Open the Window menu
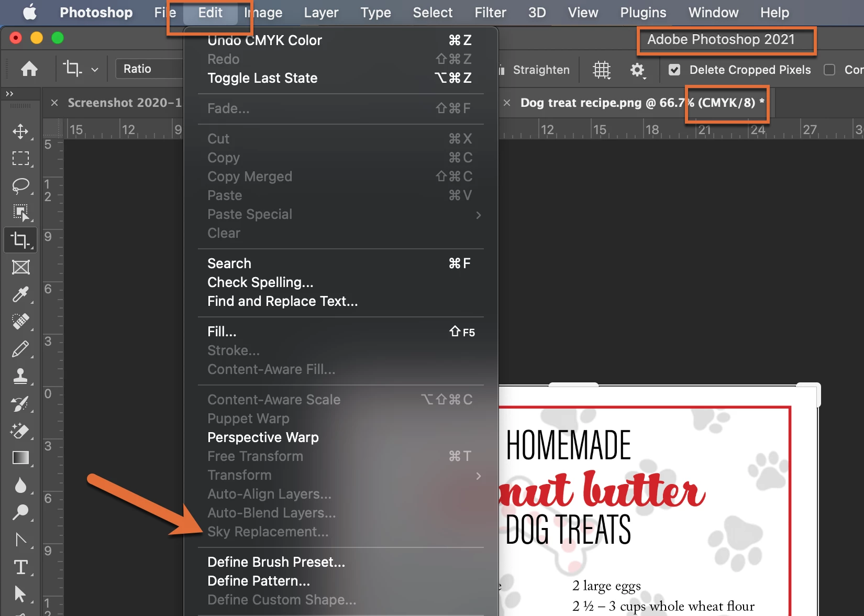This screenshot has height=616, width=864. click(x=713, y=12)
